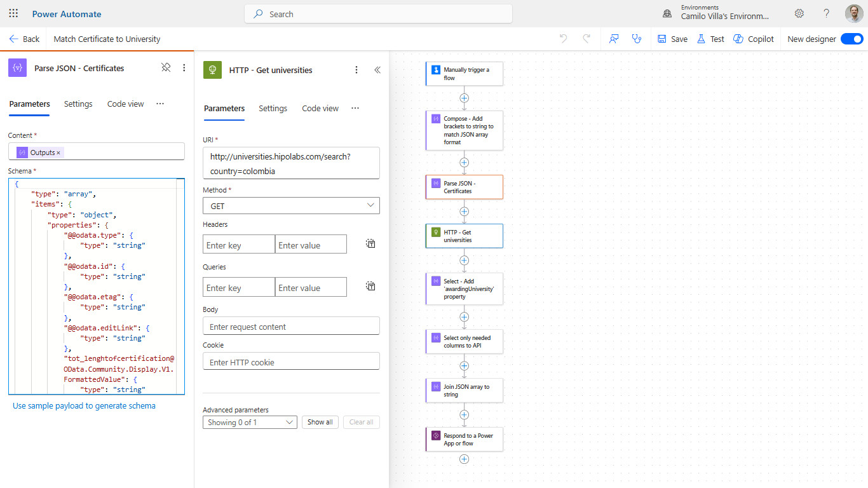Open the Copilot pane
The image size is (868, 488).
[x=754, y=39]
